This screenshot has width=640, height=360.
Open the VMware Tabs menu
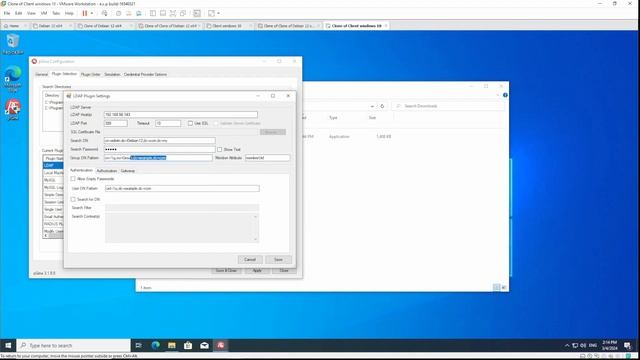(x=56, y=13)
